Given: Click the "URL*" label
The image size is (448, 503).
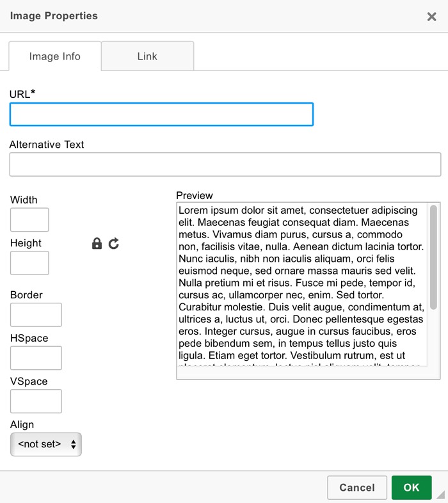Looking at the screenshot, I should [22, 93].
